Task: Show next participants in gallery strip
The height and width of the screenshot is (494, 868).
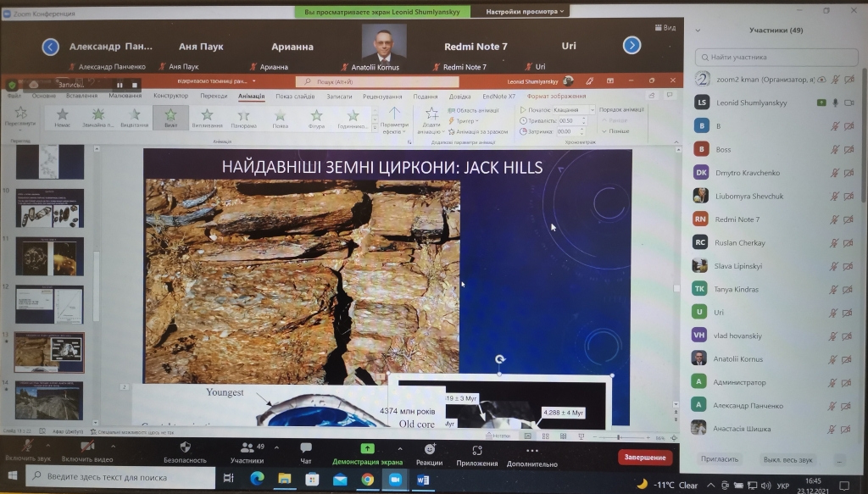Action: (x=632, y=46)
